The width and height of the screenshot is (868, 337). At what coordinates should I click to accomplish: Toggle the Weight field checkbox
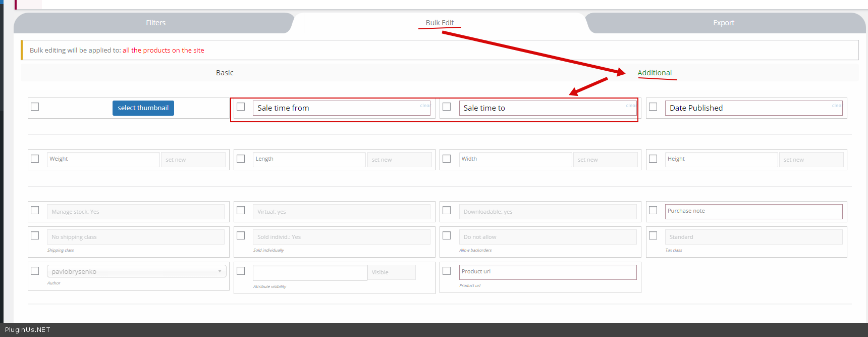point(35,159)
